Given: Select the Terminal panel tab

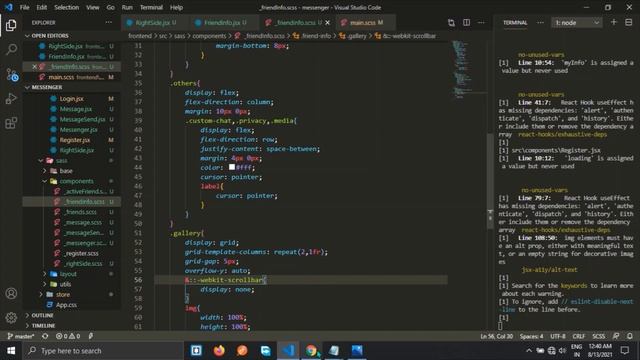Looking at the screenshot, I should (515, 22).
